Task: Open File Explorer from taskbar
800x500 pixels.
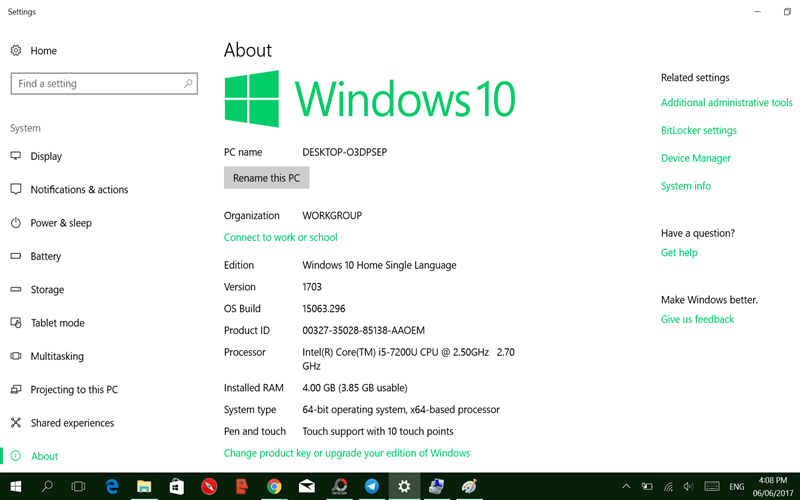Action: tap(144, 486)
